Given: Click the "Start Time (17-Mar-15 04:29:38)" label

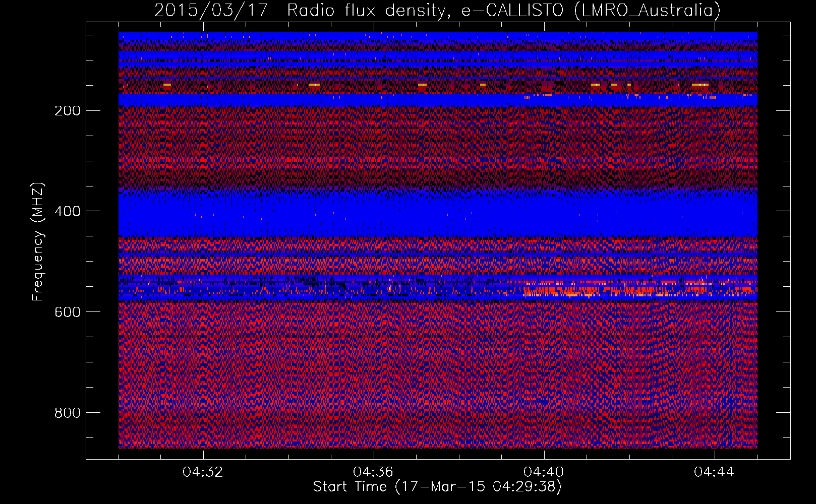Looking at the screenshot, I should point(437,487).
